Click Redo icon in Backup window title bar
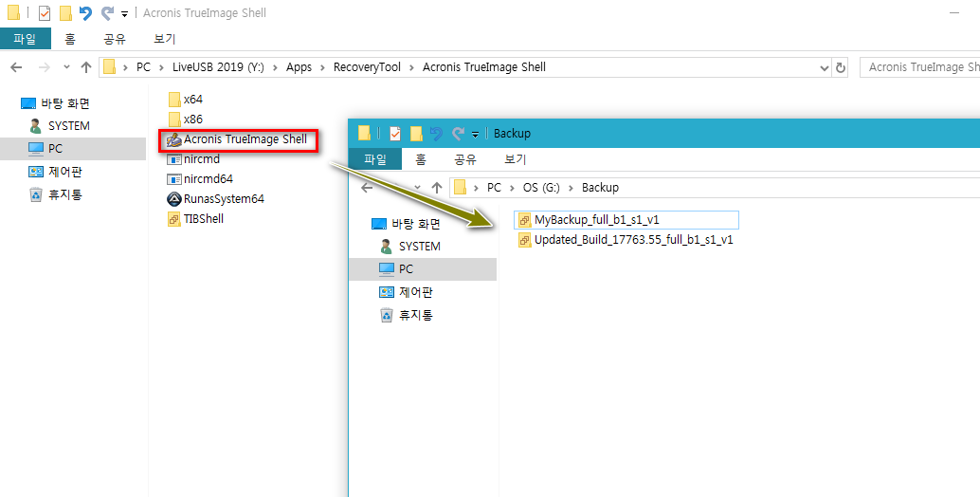The width and height of the screenshot is (980, 497). pyautogui.click(x=459, y=133)
